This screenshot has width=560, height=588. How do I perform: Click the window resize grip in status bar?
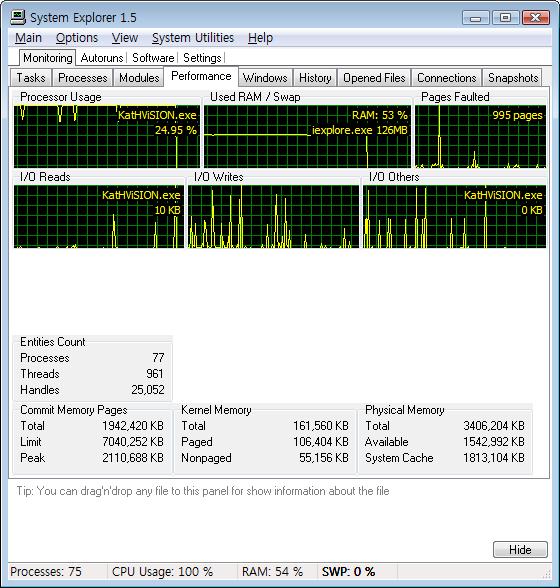coord(547,574)
